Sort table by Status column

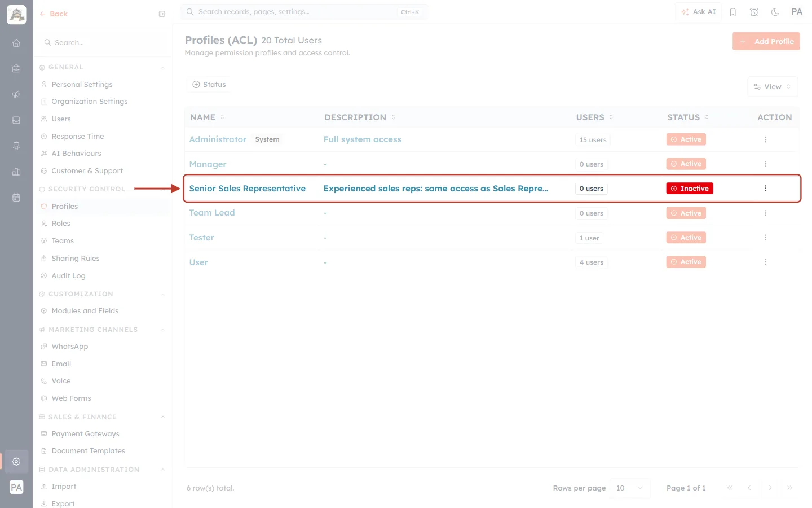pyautogui.click(x=688, y=117)
